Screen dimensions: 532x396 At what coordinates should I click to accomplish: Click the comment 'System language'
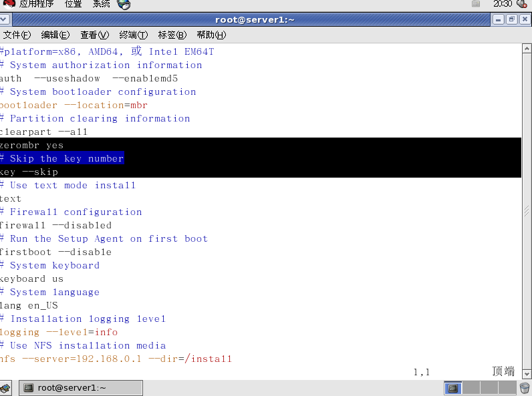pyautogui.click(x=55, y=292)
